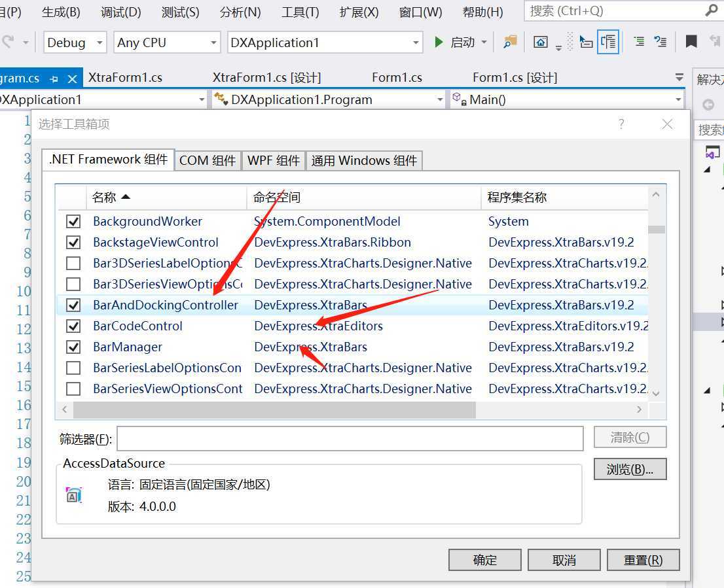Screen dimensions: 724x588
Task: Click the home window toolbar icon
Action: point(541,43)
